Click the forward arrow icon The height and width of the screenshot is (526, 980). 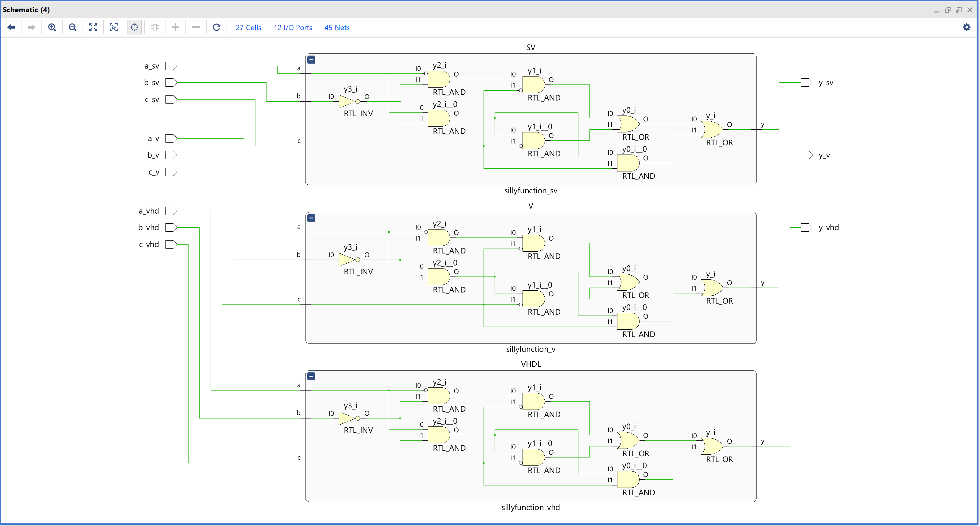click(x=31, y=27)
